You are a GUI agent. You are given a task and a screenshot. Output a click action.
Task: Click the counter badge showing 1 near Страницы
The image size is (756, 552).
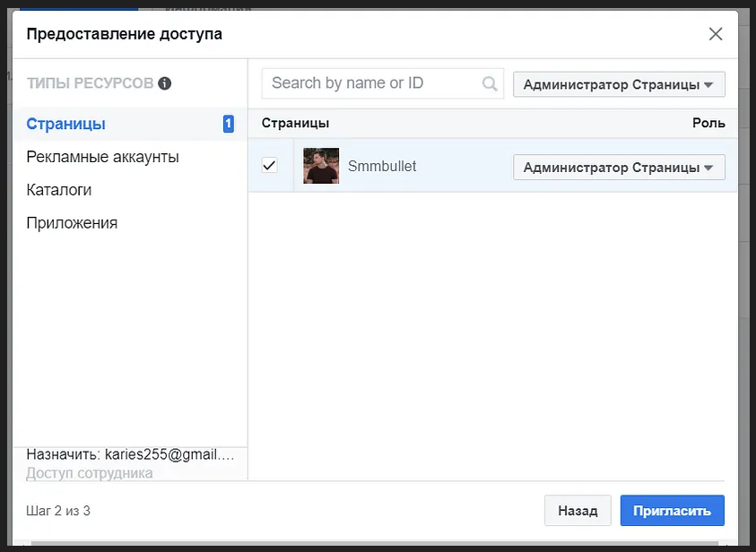230,124
